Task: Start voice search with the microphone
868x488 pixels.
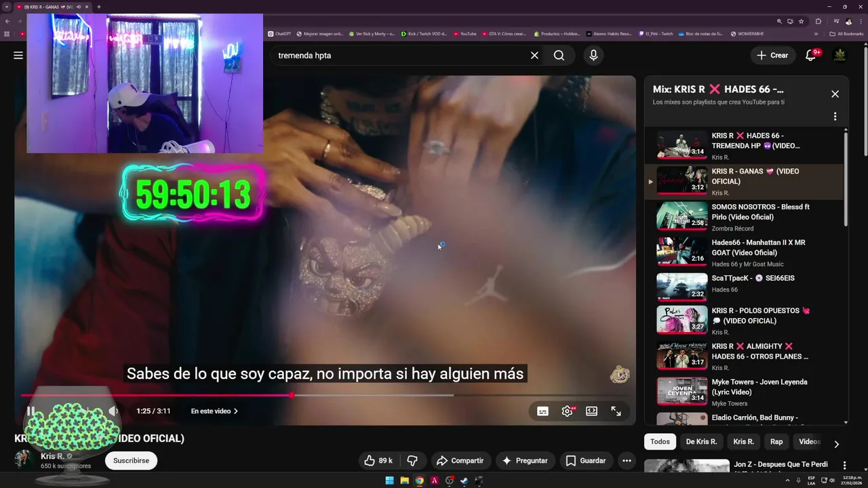Action: pos(594,56)
